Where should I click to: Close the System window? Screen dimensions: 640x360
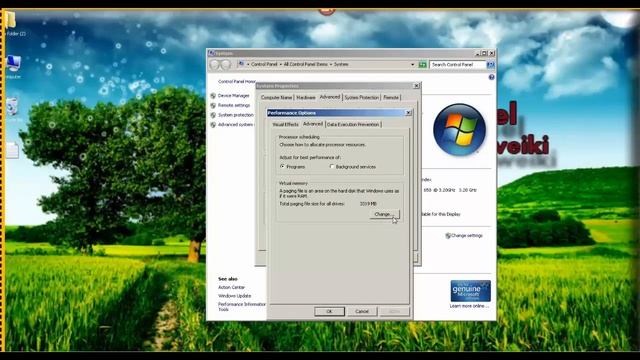coord(492,53)
